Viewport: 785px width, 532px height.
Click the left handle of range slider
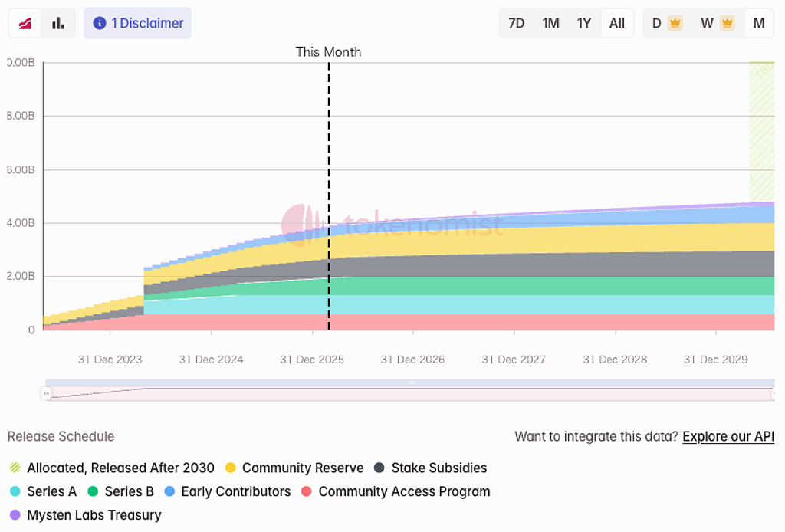pos(46,394)
